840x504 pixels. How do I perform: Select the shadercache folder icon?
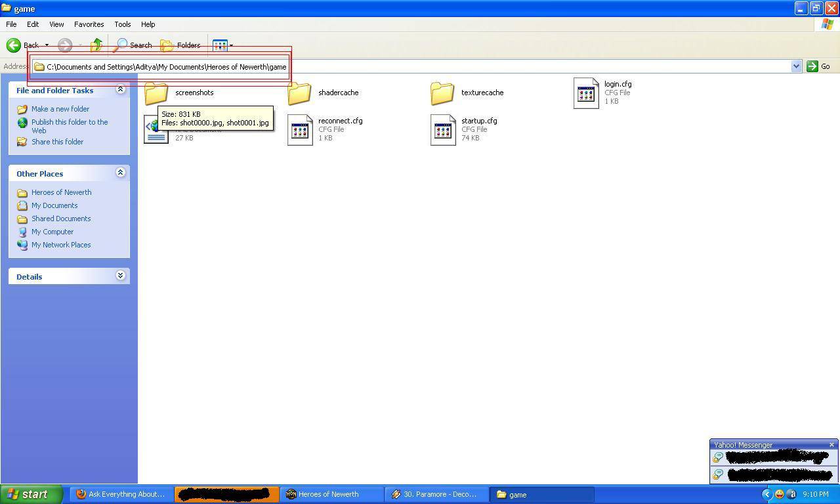(x=299, y=93)
